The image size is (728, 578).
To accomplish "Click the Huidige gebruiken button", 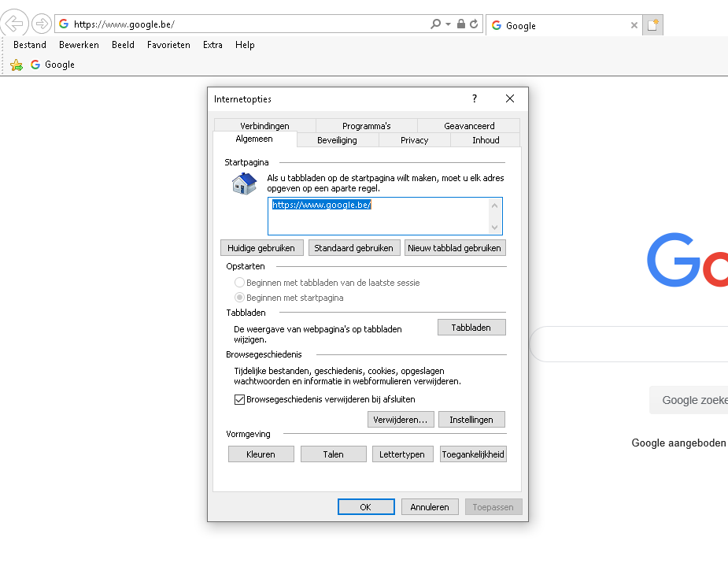I will point(261,248).
